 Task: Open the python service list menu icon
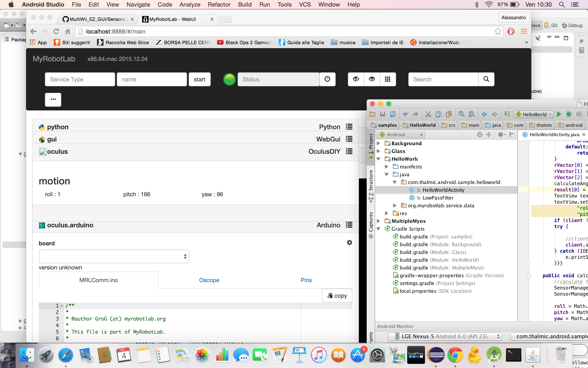349,127
